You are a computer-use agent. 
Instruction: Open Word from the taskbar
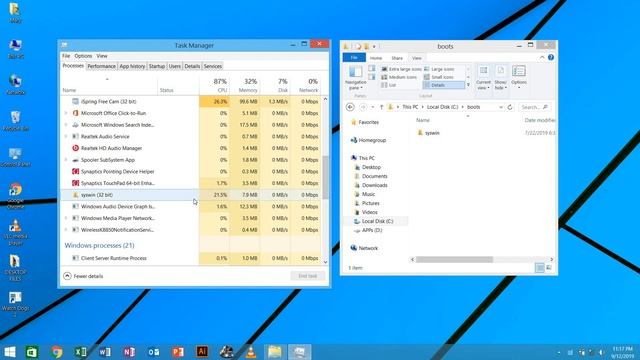(105, 352)
